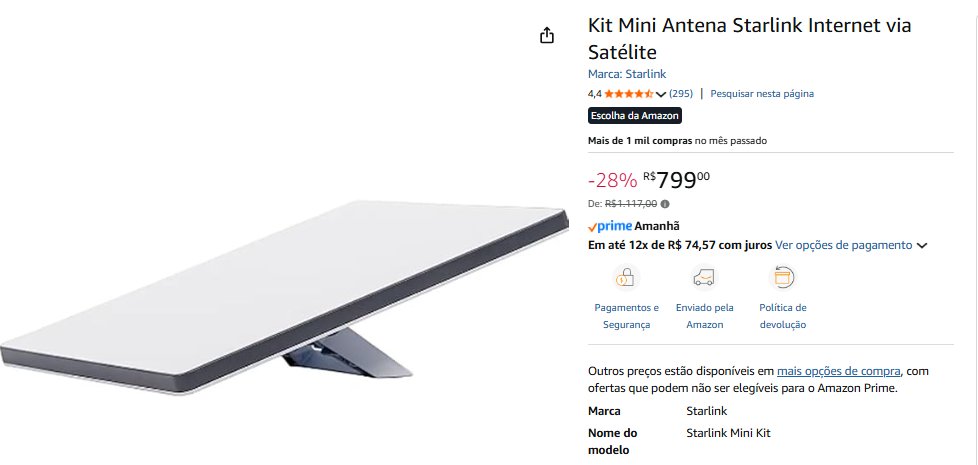Screen dimensions: 978x465
Task: Expand the payment options chevron
Action: [922, 245]
